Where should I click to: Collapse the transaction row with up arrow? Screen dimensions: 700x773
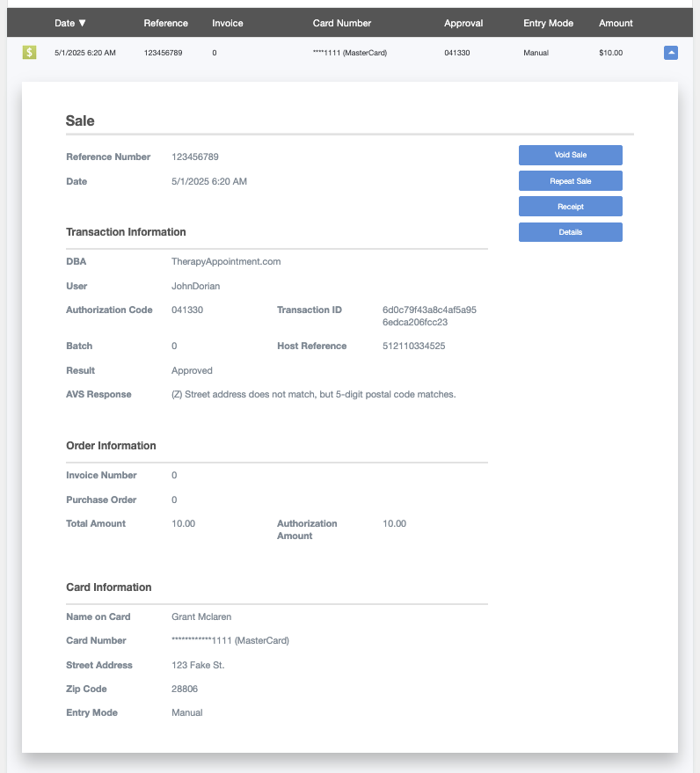(x=670, y=53)
